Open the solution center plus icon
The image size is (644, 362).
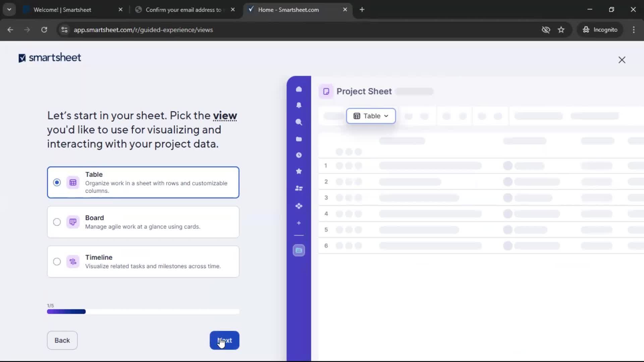(x=299, y=223)
